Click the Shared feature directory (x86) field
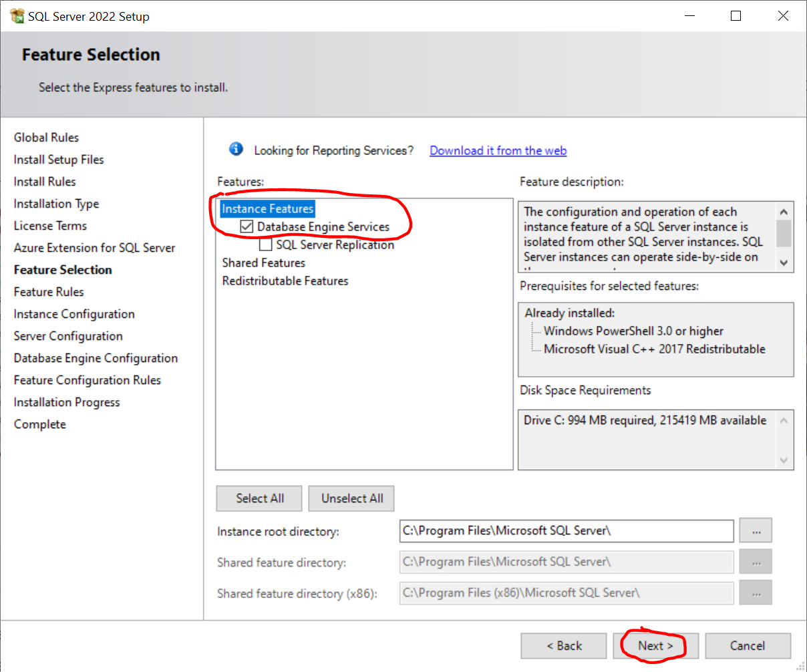Viewport: 807px width, 672px height. click(x=567, y=593)
